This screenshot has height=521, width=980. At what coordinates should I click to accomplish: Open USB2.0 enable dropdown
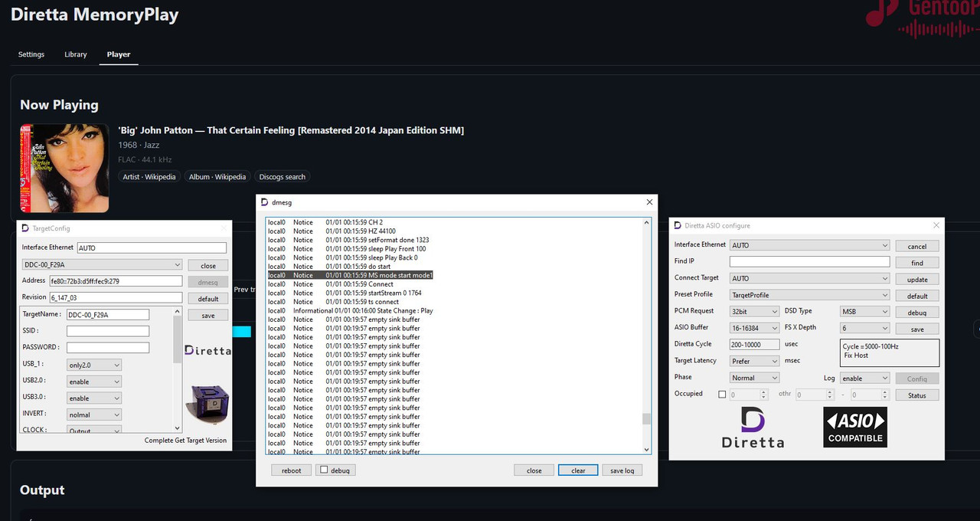pos(94,382)
